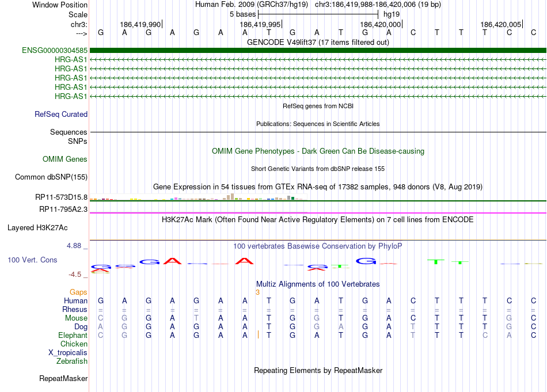Click the orange Gaps row label
The height and width of the screenshot is (392, 547).
pyautogui.click(x=78, y=292)
